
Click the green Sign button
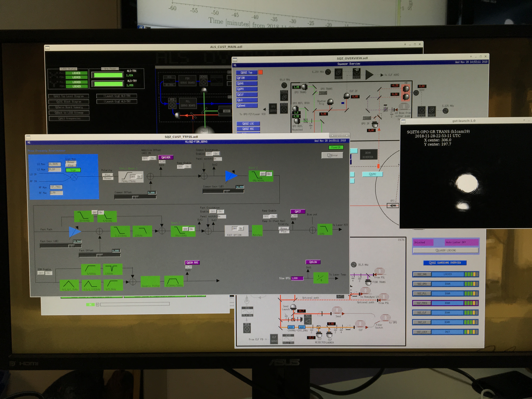pos(73,170)
